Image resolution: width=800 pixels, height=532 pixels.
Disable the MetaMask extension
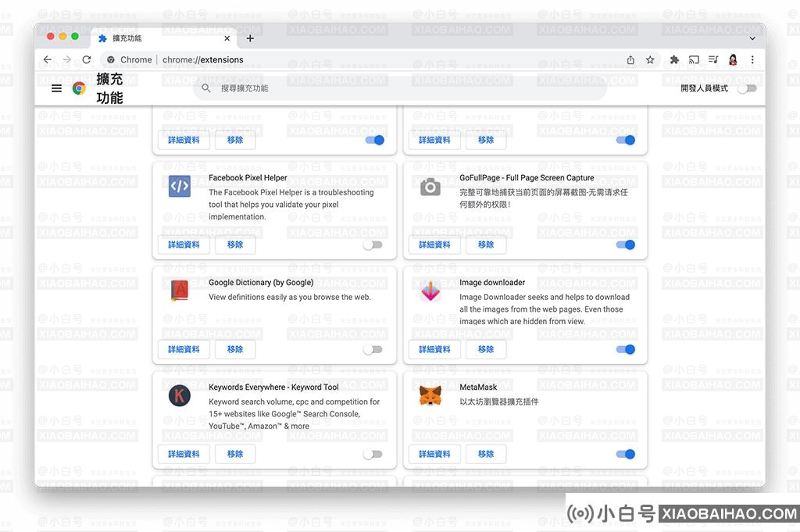click(x=626, y=454)
